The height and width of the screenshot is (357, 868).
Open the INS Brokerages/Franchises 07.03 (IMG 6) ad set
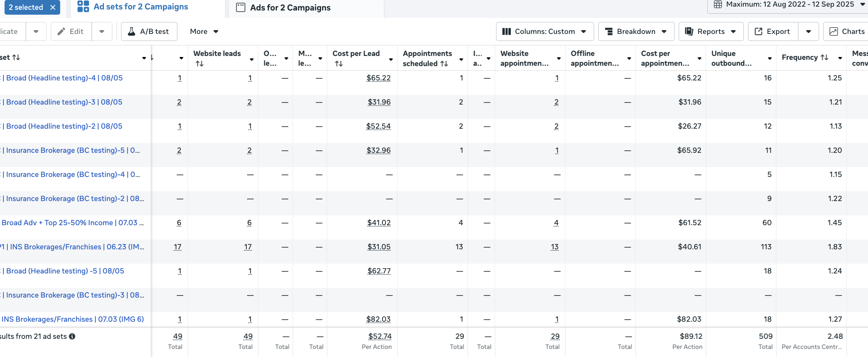pyautogui.click(x=73, y=319)
